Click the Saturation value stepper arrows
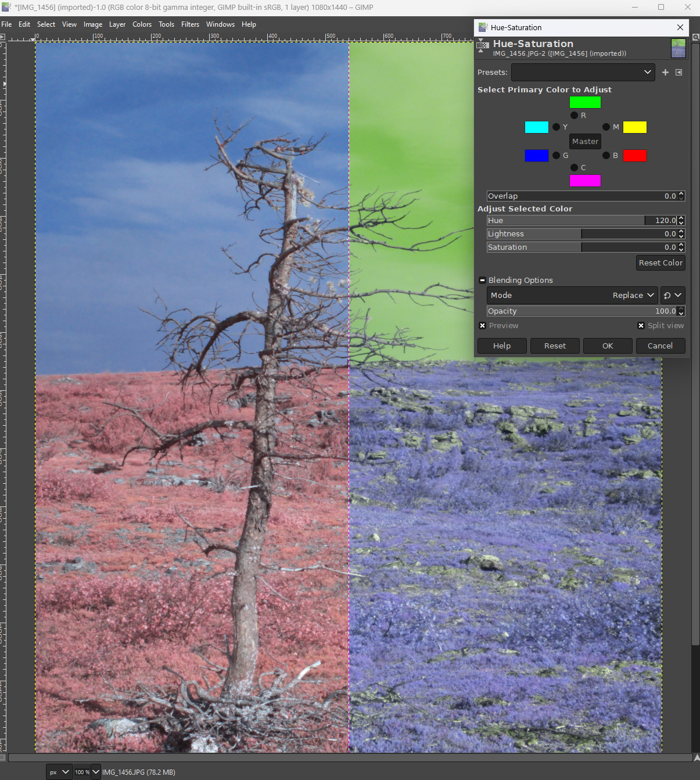This screenshot has width=700, height=780. [x=681, y=247]
